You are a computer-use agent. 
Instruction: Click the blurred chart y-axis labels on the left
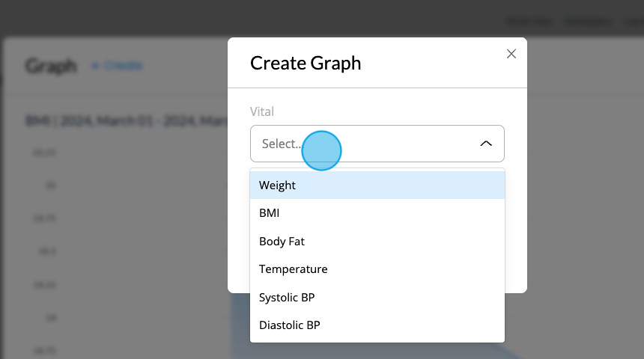[45, 251]
